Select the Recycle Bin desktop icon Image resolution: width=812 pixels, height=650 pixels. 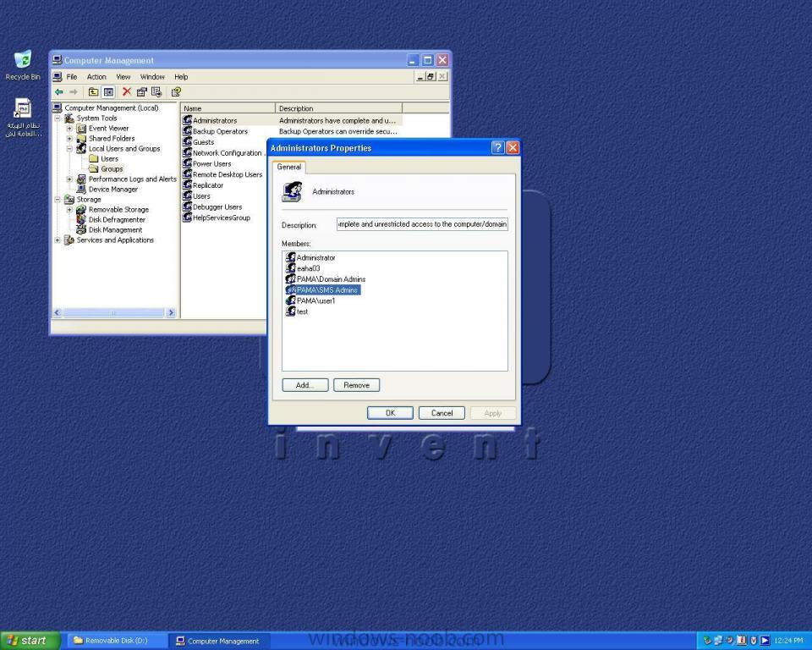pyautogui.click(x=23, y=65)
